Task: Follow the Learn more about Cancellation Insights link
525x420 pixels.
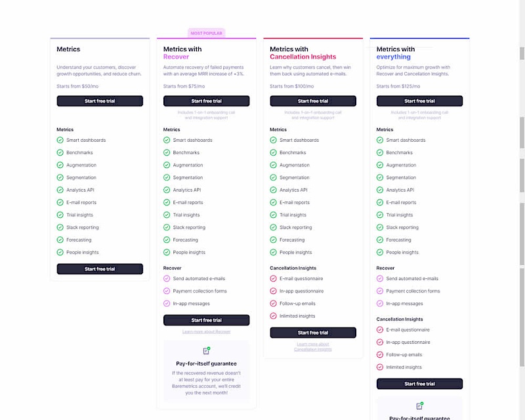Action: pyautogui.click(x=312, y=346)
